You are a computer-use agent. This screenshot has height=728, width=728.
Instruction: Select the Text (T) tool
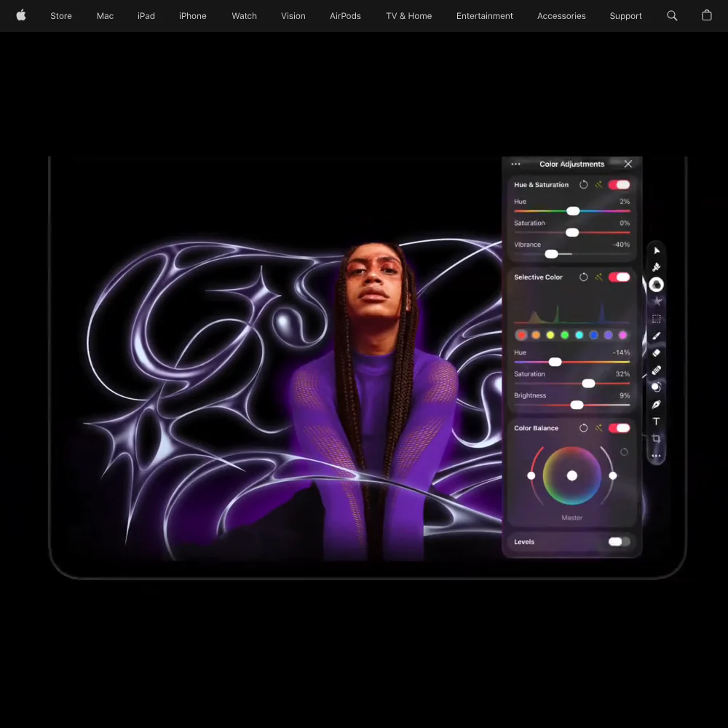click(657, 422)
